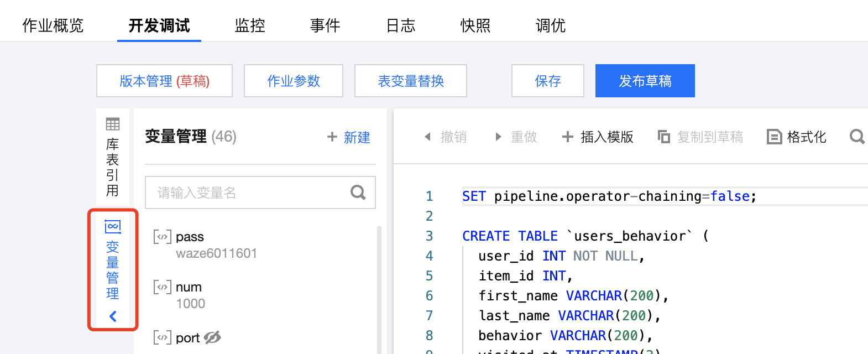Click 插入模版 label in editor toolbar
The height and width of the screenshot is (354, 868).
[607, 137]
